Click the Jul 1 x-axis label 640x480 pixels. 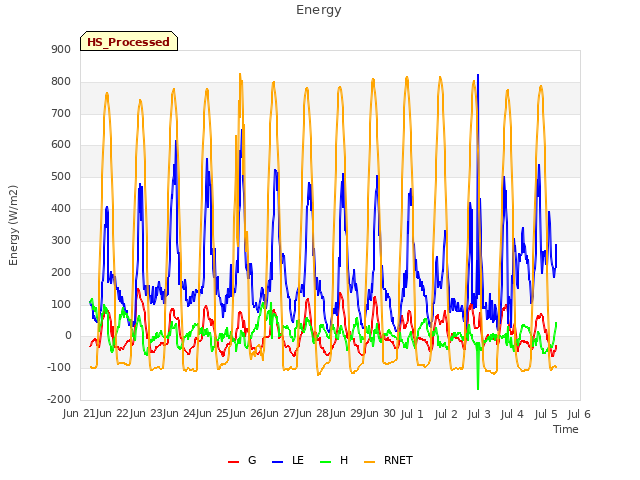[x=412, y=415]
